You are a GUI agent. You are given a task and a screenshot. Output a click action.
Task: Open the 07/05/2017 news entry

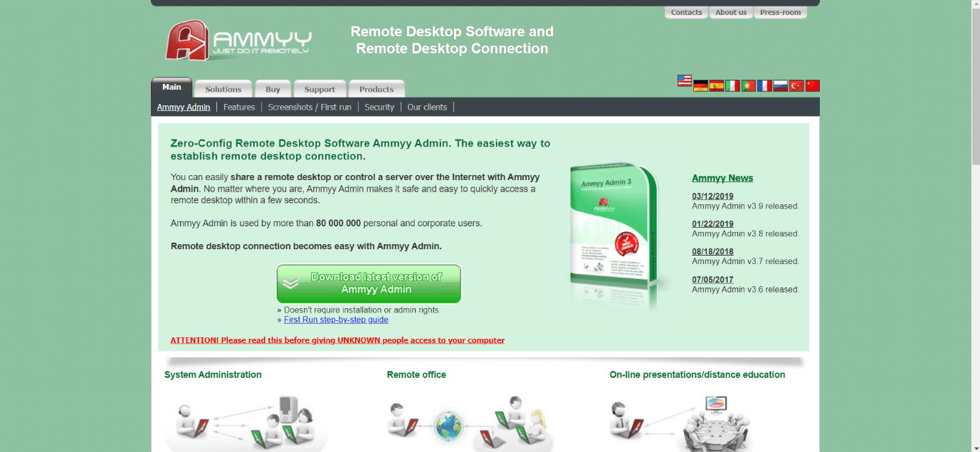tap(712, 280)
